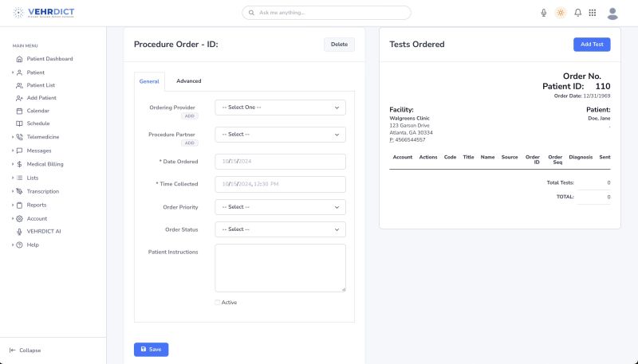The image size is (638, 364).
Task: Toggle the sun theme icon
Action: (x=561, y=13)
